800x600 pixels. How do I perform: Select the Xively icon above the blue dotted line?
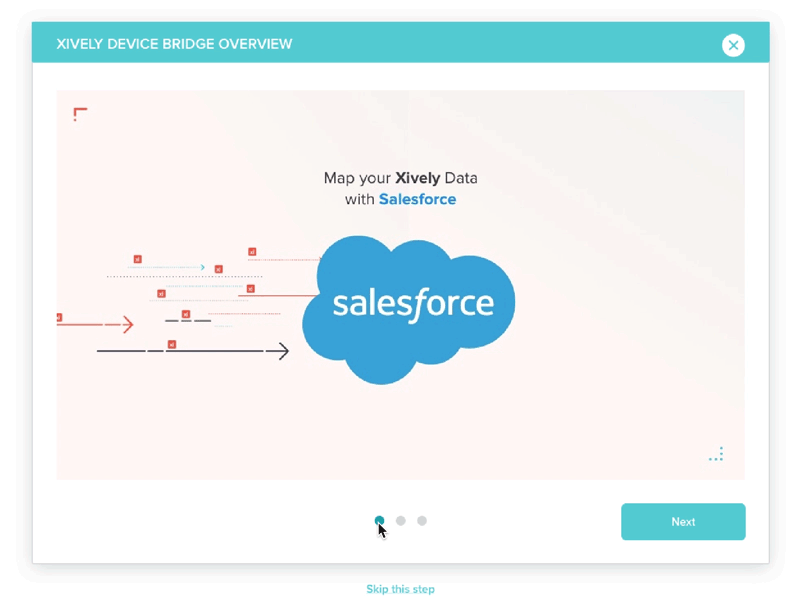click(x=137, y=259)
